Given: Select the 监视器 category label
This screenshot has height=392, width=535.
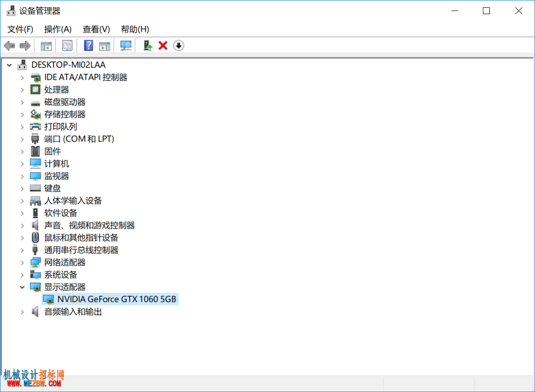Looking at the screenshot, I should click(x=57, y=176).
